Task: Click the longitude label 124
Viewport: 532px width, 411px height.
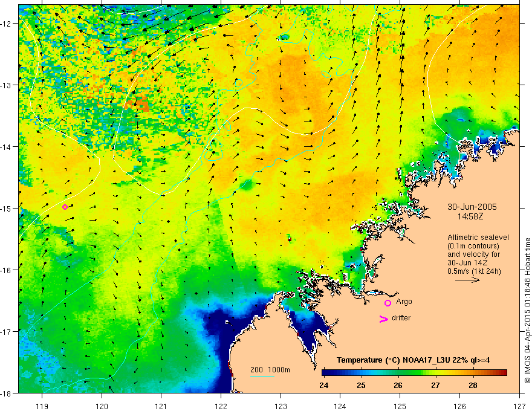Action: (x=340, y=406)
